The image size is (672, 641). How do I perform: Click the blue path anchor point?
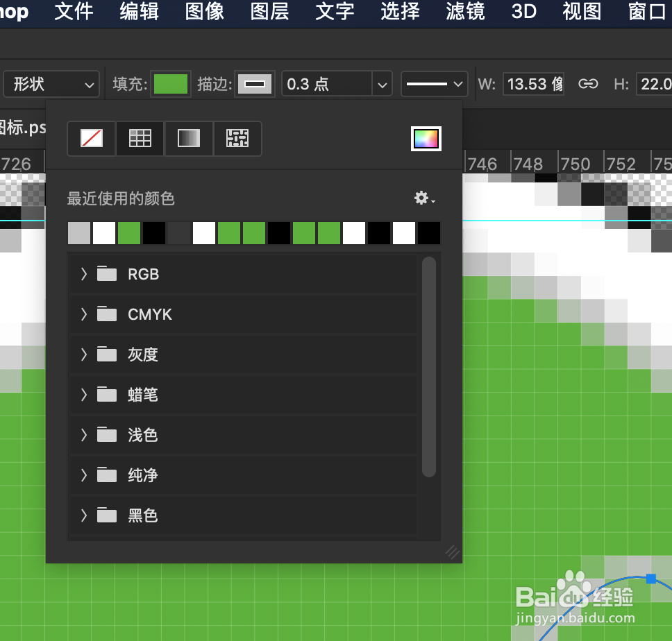pyautogui.click(x=651, y=579)
